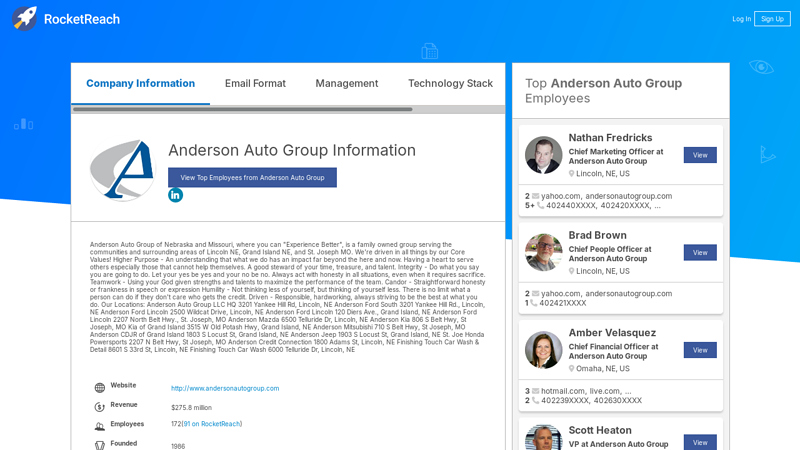Screen dimensions: 800x450
Task: Click the RocketReach brand name text
Action: pyautogui.click(x=82, y=19)
